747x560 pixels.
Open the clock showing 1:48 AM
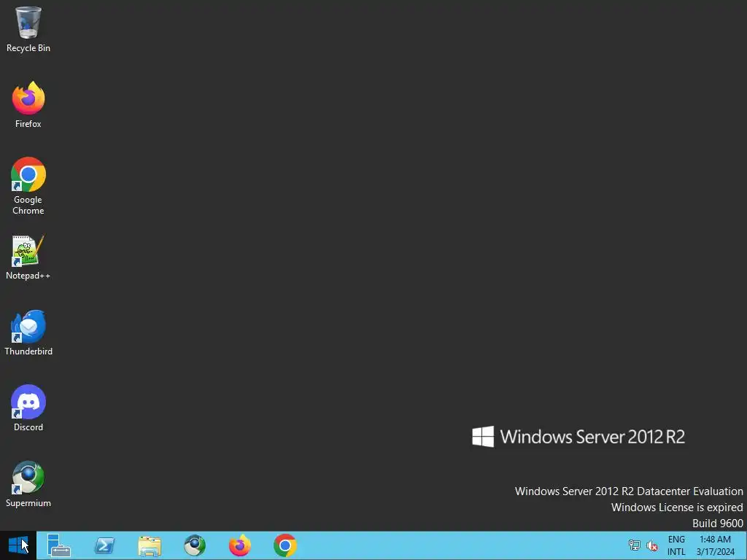click(715, 545)
